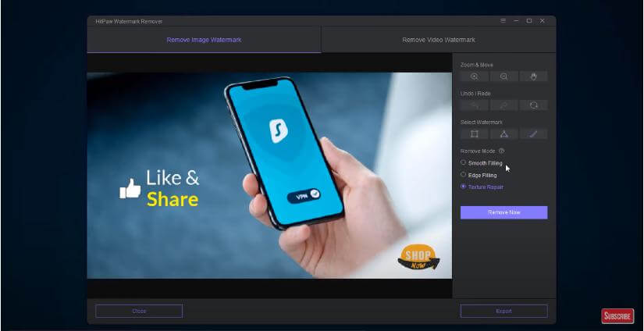Open the hamburger menu in title bar
Viewport: 644px width, 331px height.
pyautogui.click(x=503, y=20)
